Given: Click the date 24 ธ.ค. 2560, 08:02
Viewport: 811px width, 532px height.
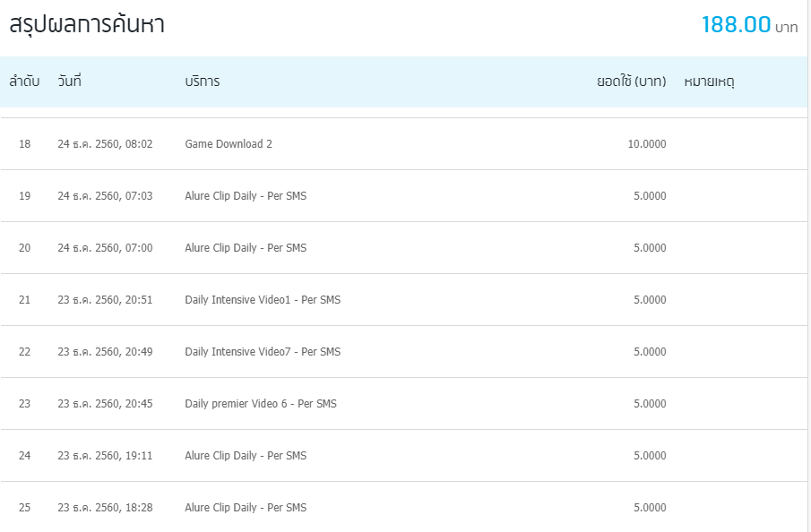Looking at the screenshot, I should click(105, 144).
